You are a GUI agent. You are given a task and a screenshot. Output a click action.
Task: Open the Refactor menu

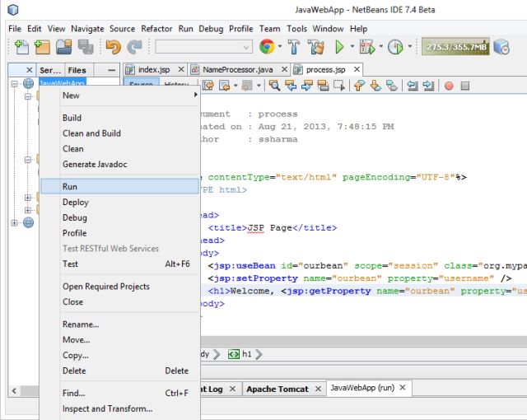pyautogui.click(x=156, y=28)
